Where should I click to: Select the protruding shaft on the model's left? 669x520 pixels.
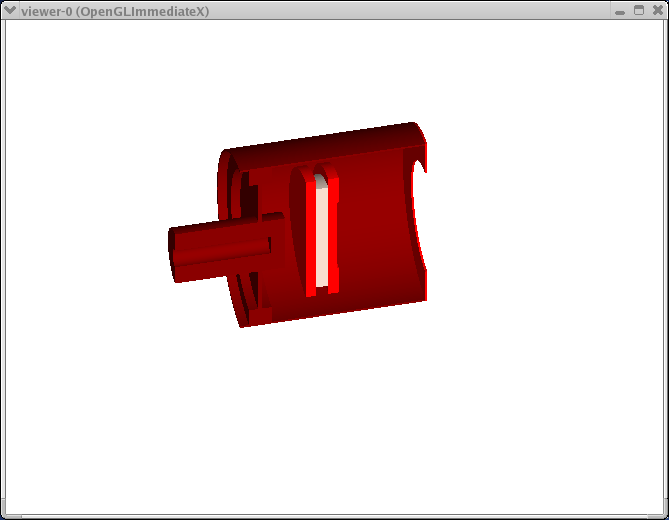215,252
